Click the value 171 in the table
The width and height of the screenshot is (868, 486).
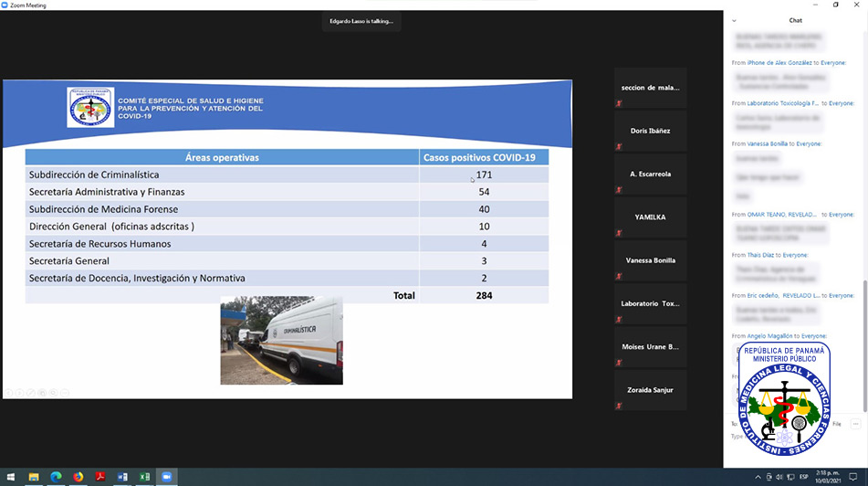484,174
